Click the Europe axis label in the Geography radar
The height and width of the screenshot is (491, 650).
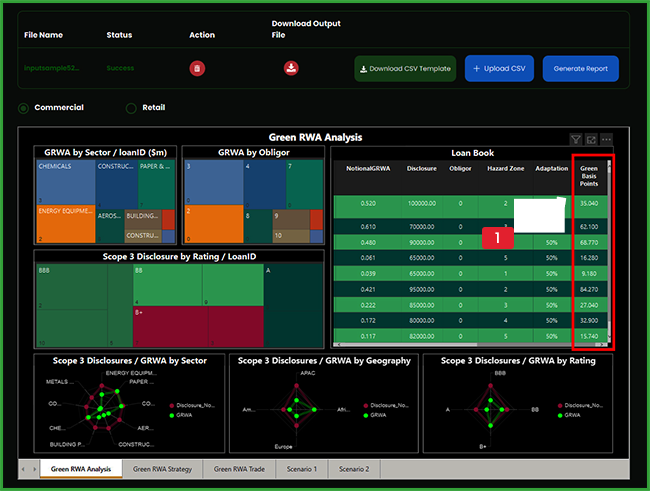(284, 447)
